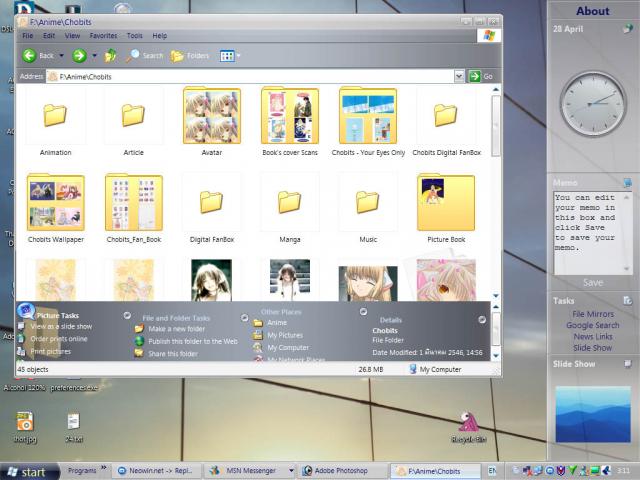Image resolution: width=640 pixels, height=480 pixels.
Task: Click the sidebar Tasks panel header icon
Action: point(627,301)
